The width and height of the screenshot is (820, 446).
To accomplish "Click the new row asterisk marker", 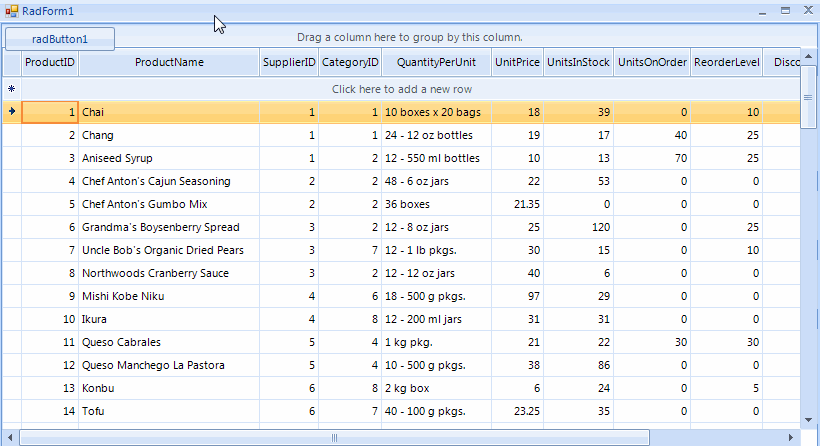I will [x=11, y=89].
